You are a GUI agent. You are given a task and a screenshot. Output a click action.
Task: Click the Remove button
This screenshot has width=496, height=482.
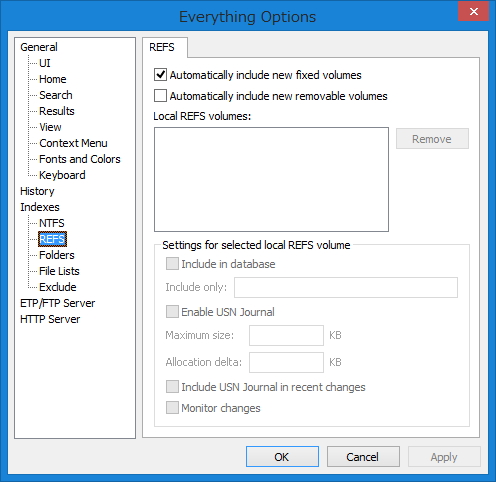[432, 139]
